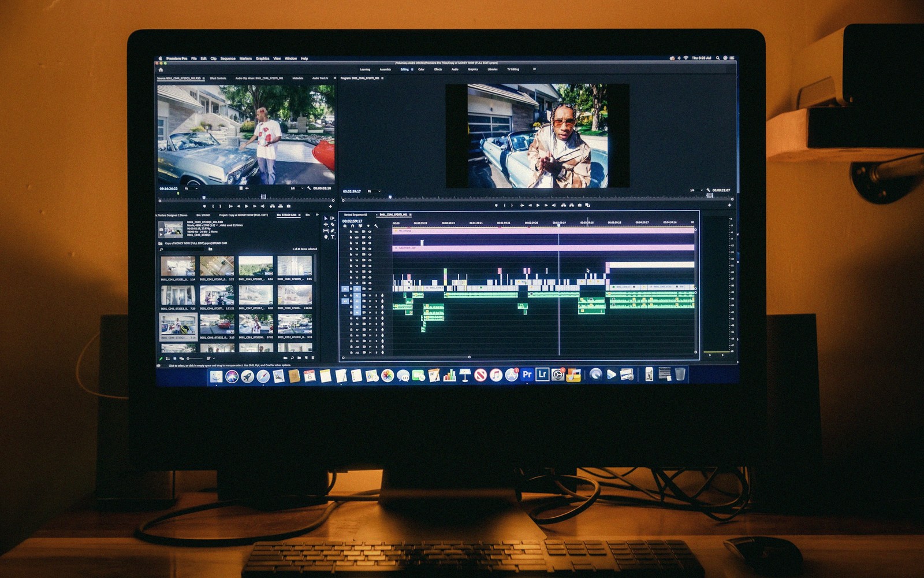Open Premiere Pro from the Dock

pyautogui.click(x=527, y=375)
